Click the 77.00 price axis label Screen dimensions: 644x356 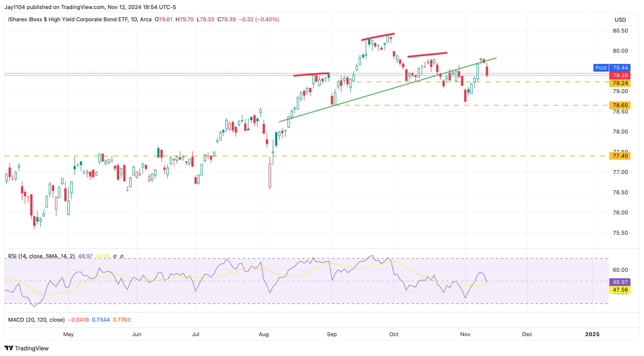620,172
